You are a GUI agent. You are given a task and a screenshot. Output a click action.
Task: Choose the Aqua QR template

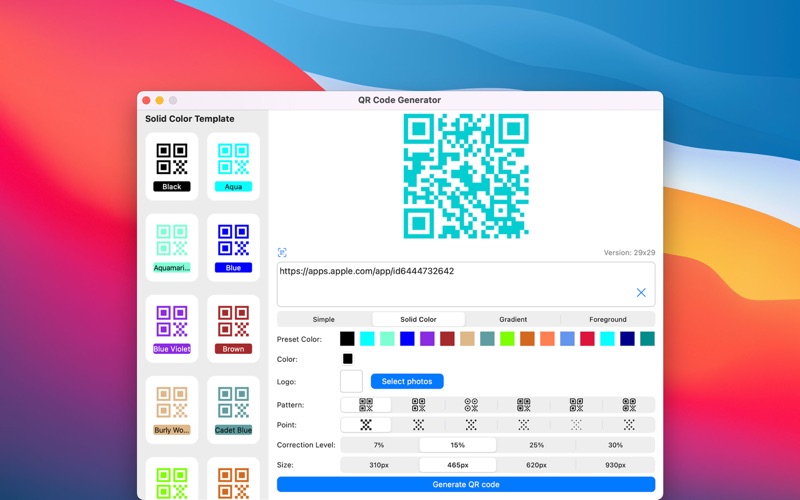(x=233, y=166)
